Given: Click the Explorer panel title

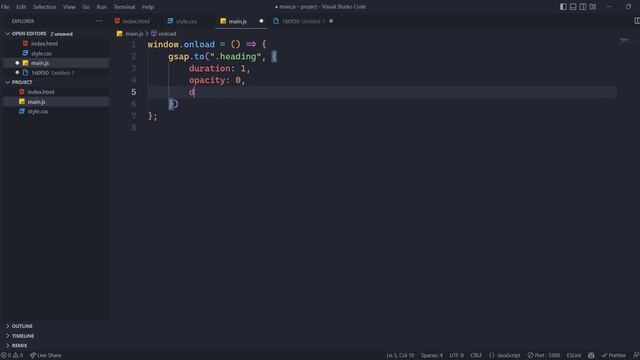Looking at the screenshot, I should coord(23,21).
